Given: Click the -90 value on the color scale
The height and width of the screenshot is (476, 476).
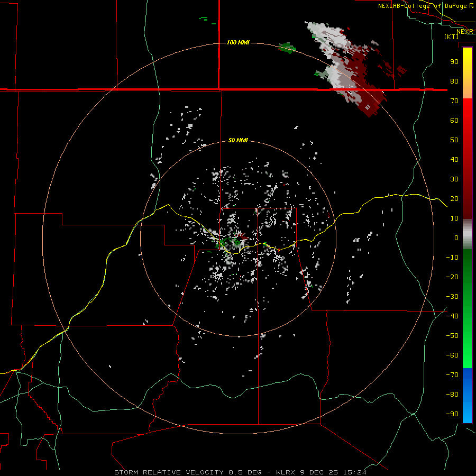Looking at the screenshot, I should (x=452, y=414).
